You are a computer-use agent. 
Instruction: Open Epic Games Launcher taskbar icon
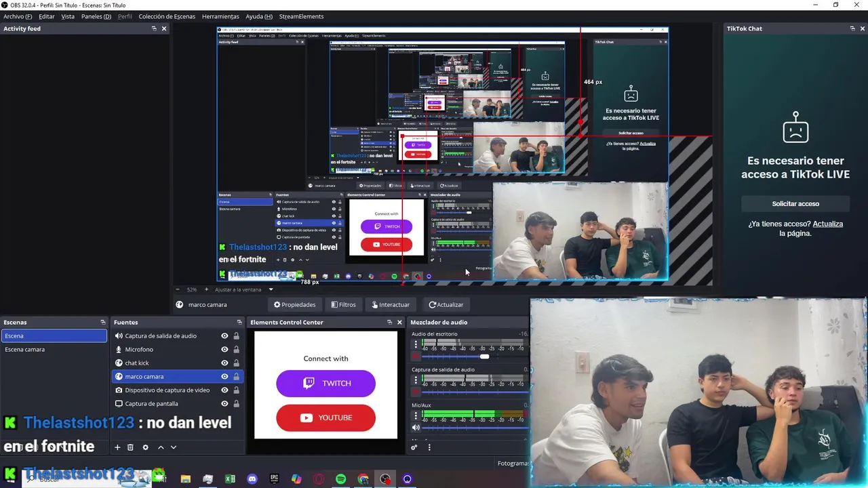pos(274,479)
